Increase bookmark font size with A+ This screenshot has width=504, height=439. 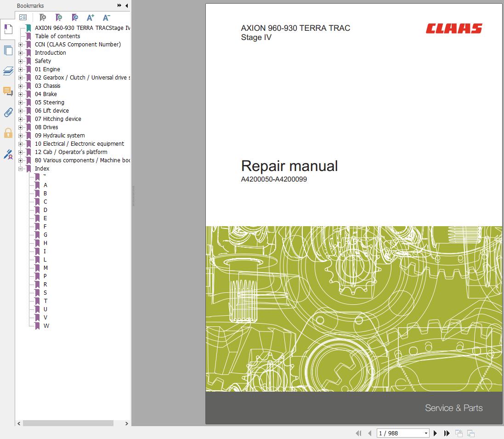coord(91,17)
